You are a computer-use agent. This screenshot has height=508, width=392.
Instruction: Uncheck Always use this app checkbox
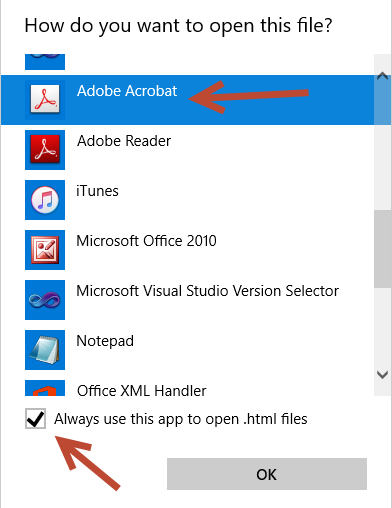pos(35,418)
